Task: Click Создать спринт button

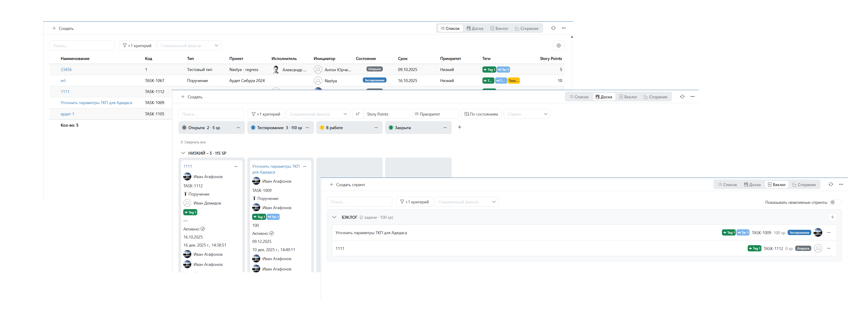Action: (x=347, y=185)
